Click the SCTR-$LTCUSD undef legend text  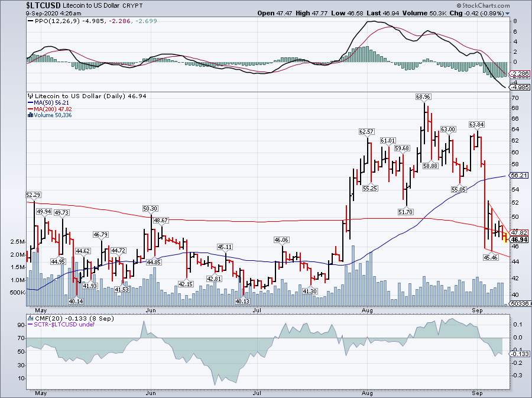pyautogui.click(x=64, y=324)
